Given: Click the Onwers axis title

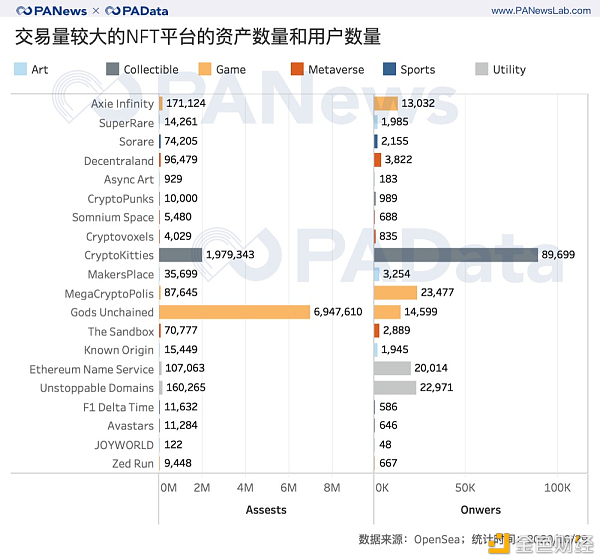Looking at the screenshot, I should (481, 510).
